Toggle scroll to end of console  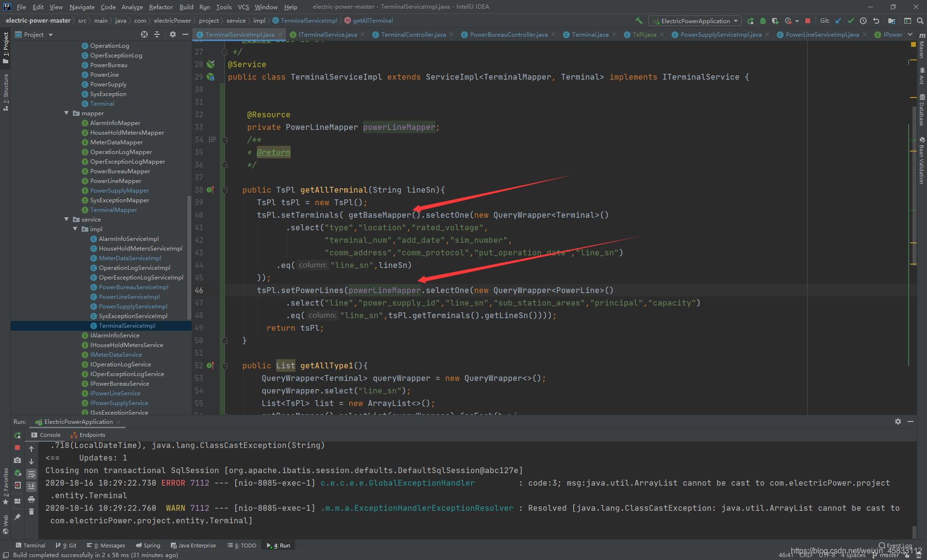point(31,487)
